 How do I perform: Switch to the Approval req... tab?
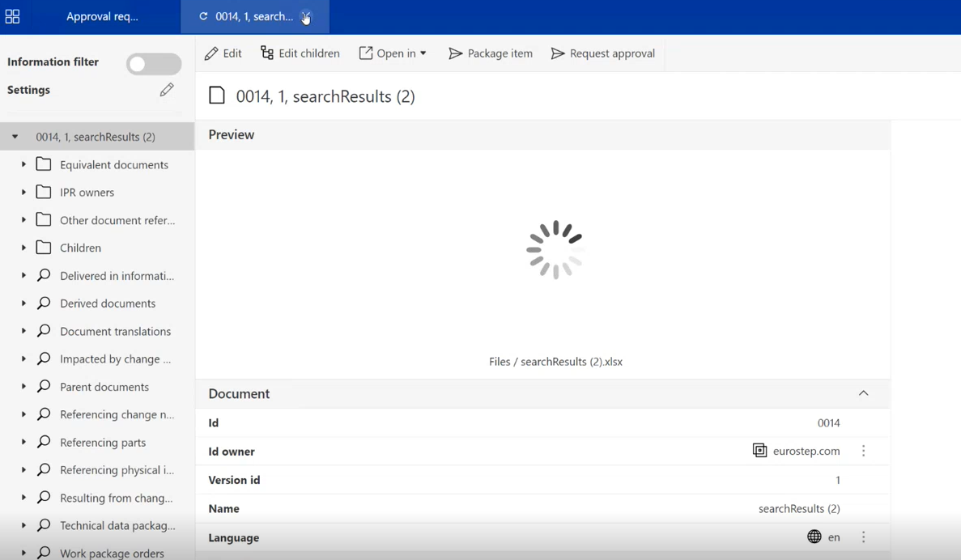pyautogui.click(x=102, y=16)
